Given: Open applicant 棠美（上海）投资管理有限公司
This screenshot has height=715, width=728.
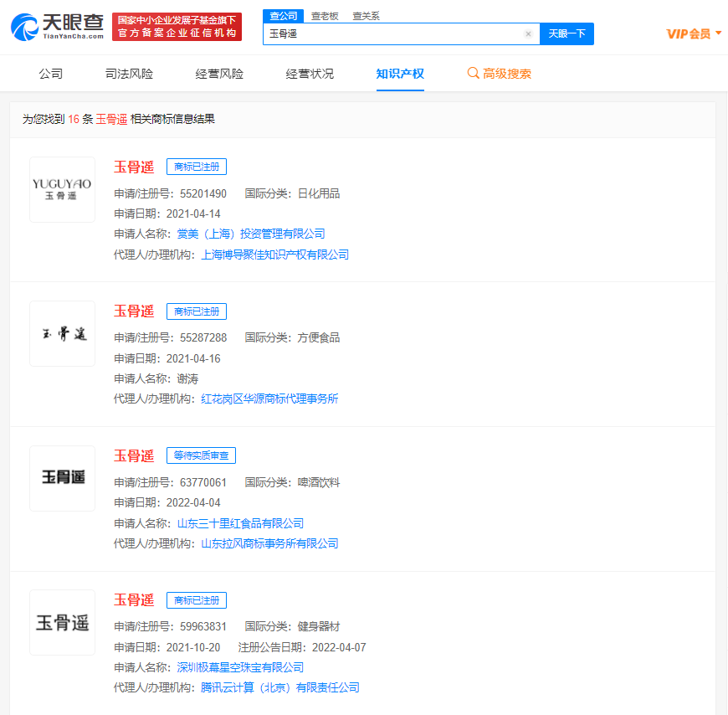Looking at the screenshot, I should 251,234.
